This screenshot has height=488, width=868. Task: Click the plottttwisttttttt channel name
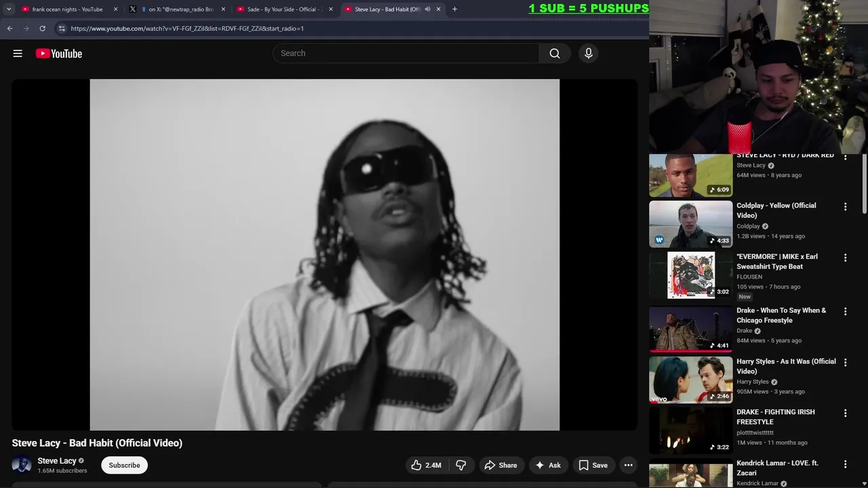click(755, 432)
